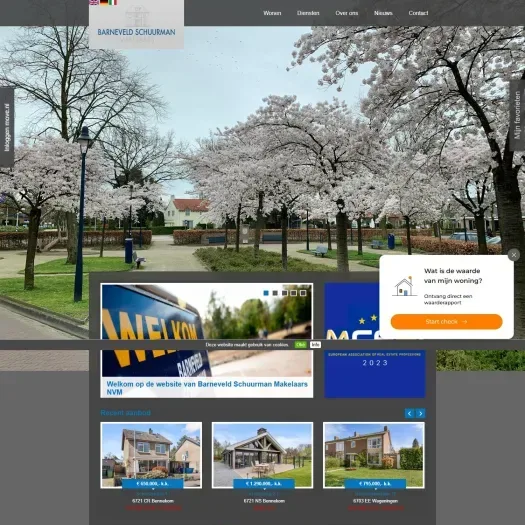Accept cookies with the Oké button

pos(300,345)
